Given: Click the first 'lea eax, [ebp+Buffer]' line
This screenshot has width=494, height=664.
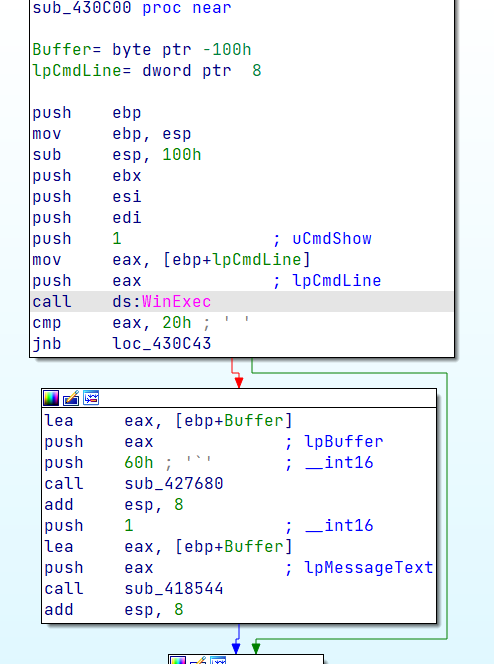Looking at the screenshot, I should pos(168,421).
